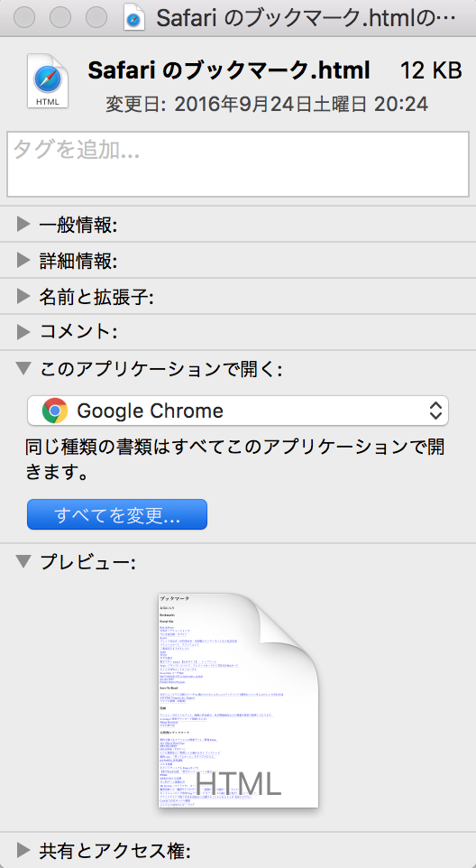Click the file name Safari のブックマーク.html
Screen dimensions: 476x868
[229, 71]
